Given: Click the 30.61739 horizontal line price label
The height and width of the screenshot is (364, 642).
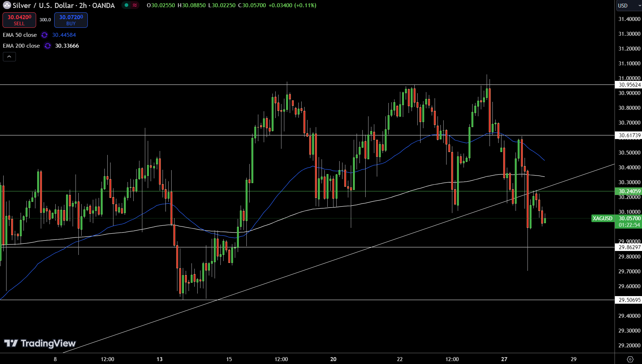Looking at the screenshot, I should click(629, 135).
